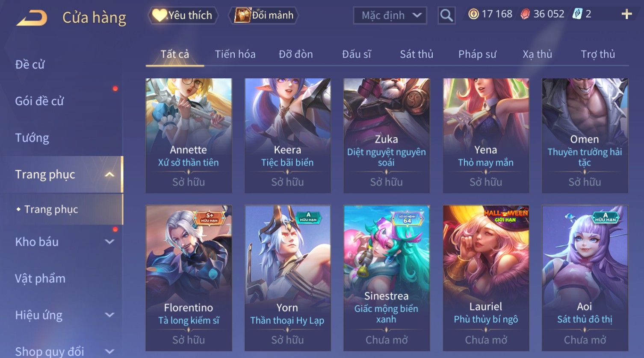Open Yêu thích favorites heart button
The height and width of the screenshot is (358, 644).
[x=183, y=15]
